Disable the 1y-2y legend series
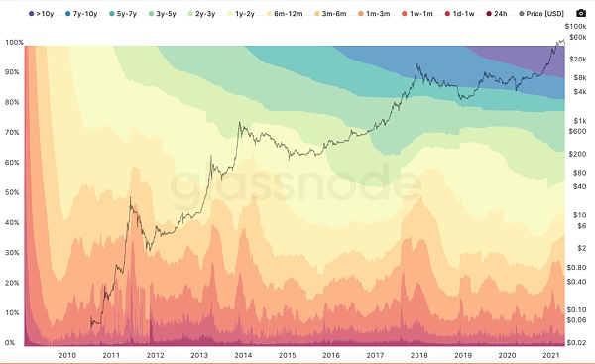This screenshot has width=595, height=364. click(x=241, y=14)
